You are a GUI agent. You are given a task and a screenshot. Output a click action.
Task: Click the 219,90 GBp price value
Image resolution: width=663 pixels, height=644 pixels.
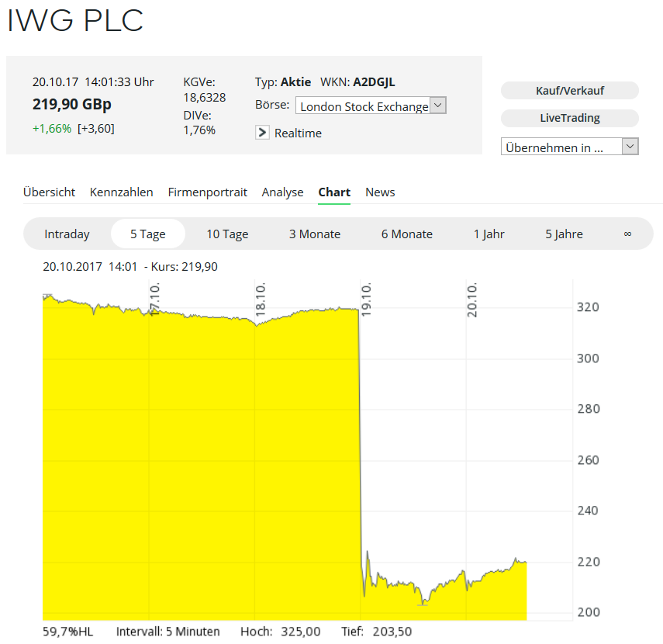click(x=72, y=104)
